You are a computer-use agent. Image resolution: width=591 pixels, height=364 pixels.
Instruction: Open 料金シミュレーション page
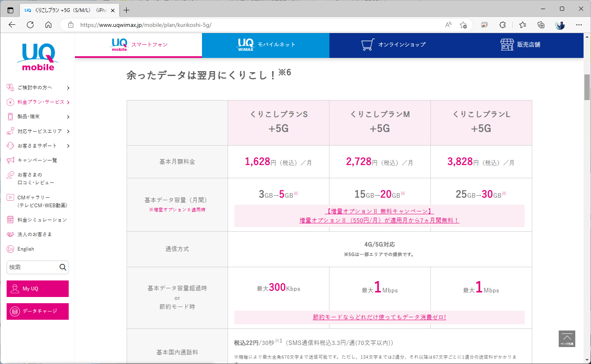pos(42,220)
